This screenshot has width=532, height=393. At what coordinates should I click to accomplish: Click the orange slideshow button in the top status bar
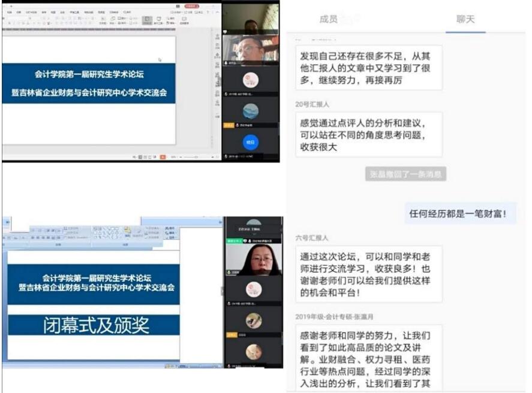tap(161, 156)
